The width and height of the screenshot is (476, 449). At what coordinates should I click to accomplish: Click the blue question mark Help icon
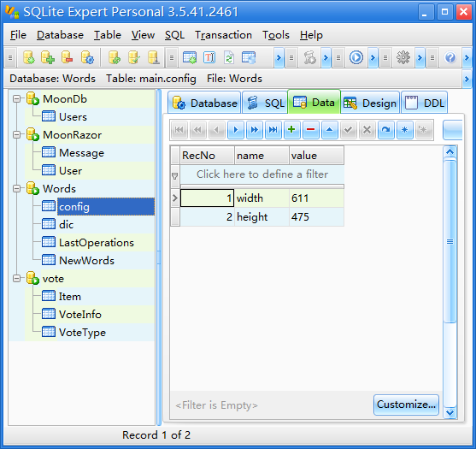450,57
